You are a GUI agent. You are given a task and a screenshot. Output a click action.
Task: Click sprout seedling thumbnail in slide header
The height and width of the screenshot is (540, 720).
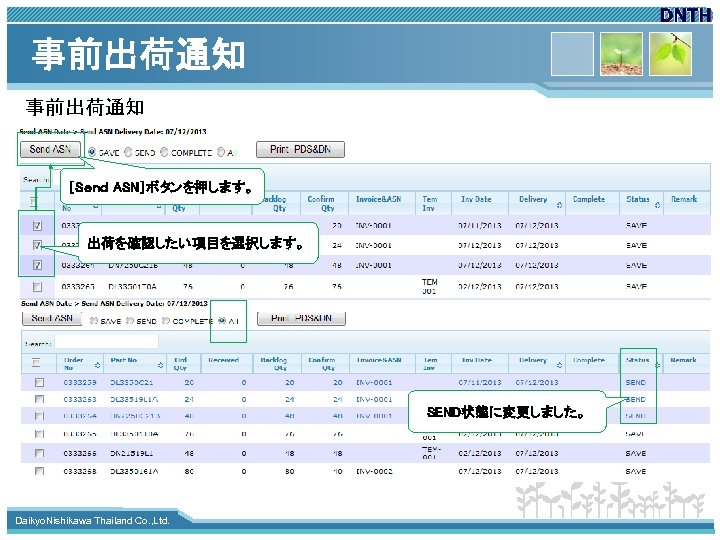pos(622,54)
